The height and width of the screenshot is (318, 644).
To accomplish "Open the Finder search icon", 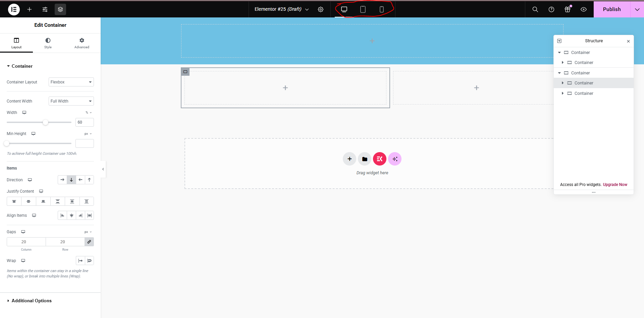I will 535,9.
